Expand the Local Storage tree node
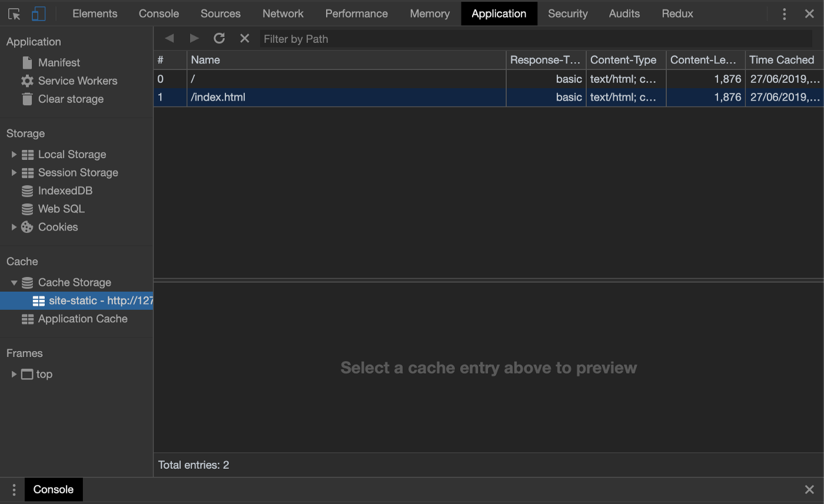The image size is (824, 504). point(14,155)
